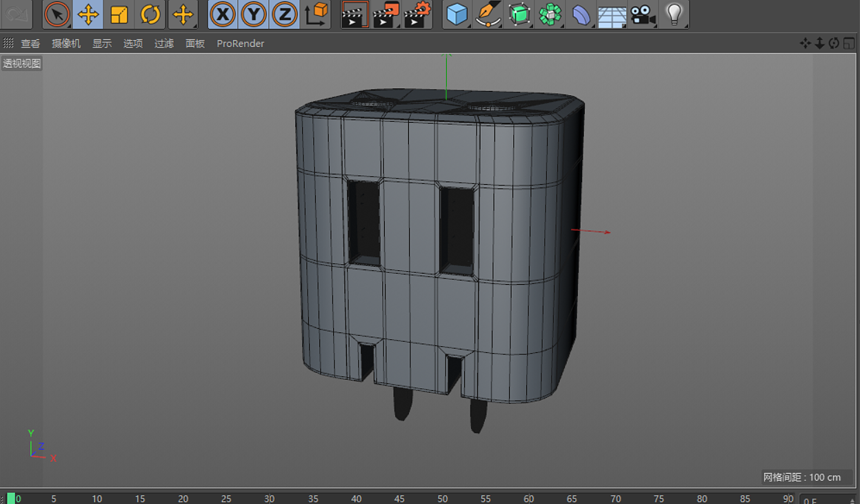Viewport: 860px width, 504px height.
Task: Open the recently used tools button
Action: tap(183, 14)
